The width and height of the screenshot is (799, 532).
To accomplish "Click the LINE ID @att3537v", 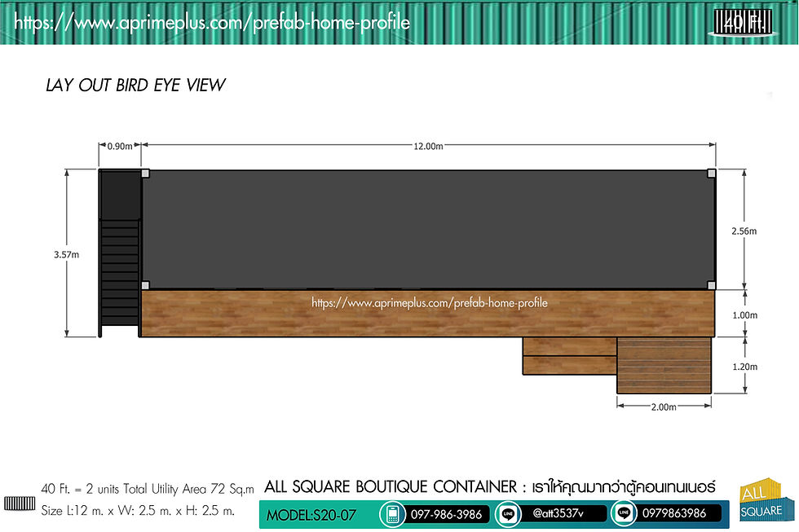I will (x=558, y=513).
